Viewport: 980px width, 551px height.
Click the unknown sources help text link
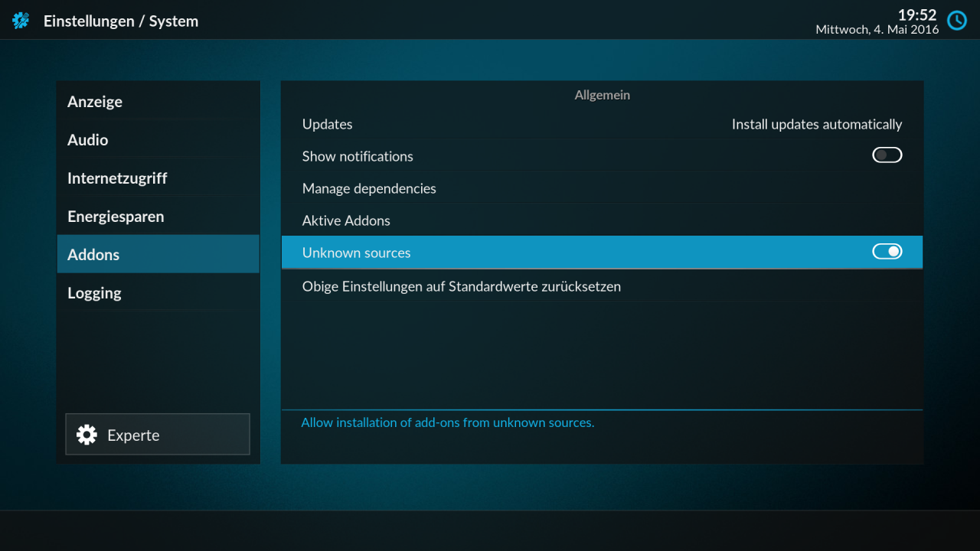(x=447, y=422)
